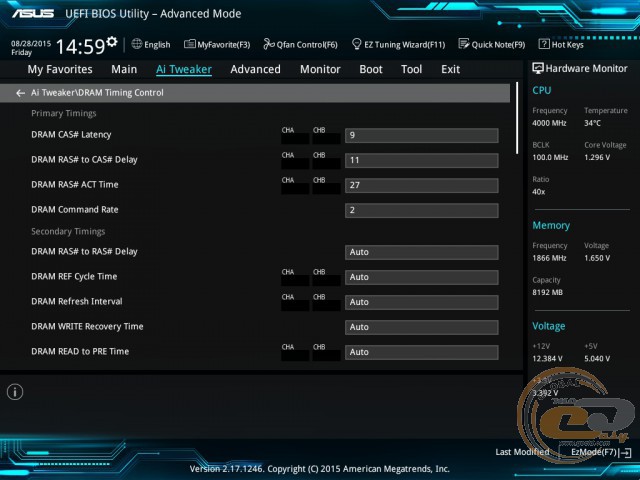Click the vertical scrollbar of settings list

pos(517,118)
